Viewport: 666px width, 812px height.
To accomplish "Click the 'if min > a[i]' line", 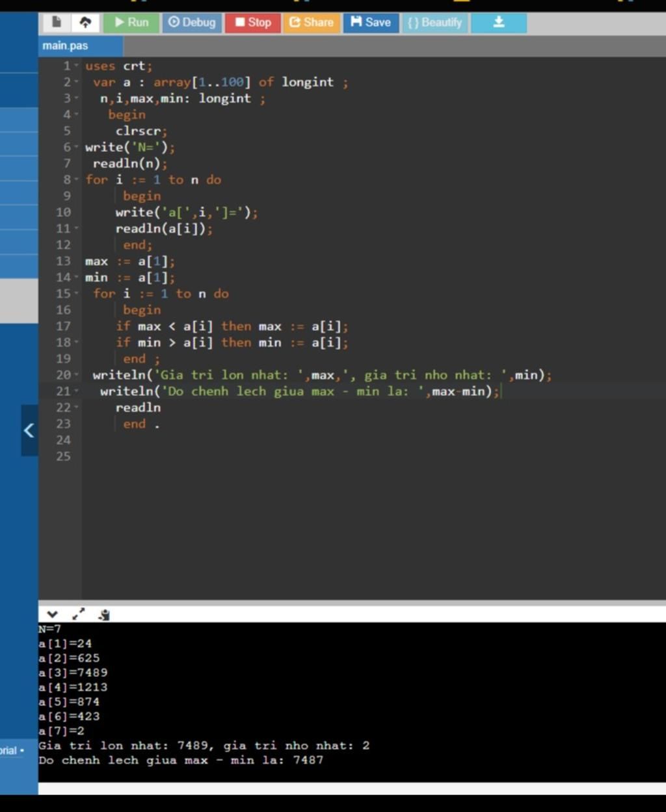I will pyautogui.click(x=232, y=343).
